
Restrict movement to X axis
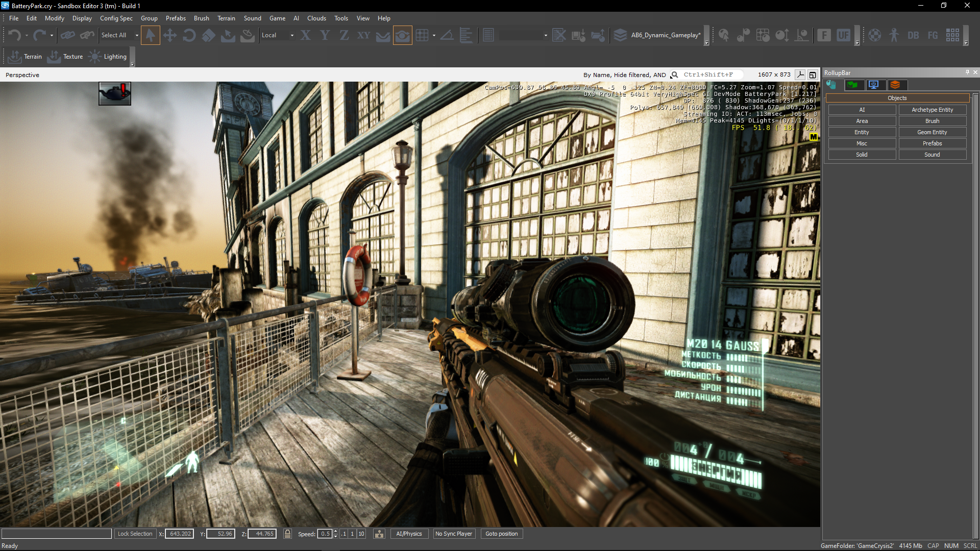click(x=305, y=35)
